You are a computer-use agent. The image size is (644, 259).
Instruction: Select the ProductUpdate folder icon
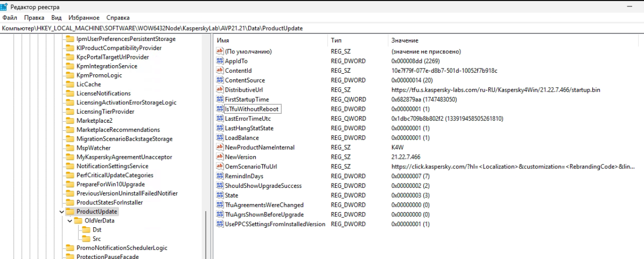[70, 212]
